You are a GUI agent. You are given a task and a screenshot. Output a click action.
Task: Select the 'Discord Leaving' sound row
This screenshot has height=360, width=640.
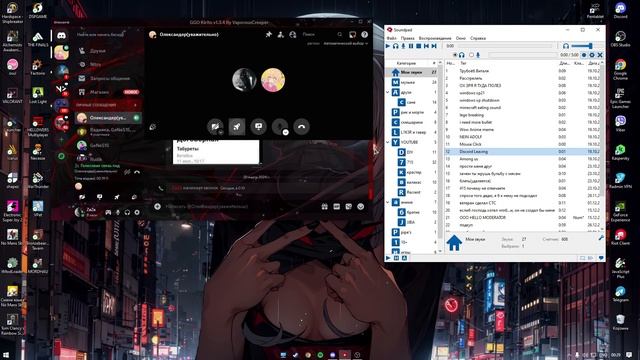pos(522,151)
